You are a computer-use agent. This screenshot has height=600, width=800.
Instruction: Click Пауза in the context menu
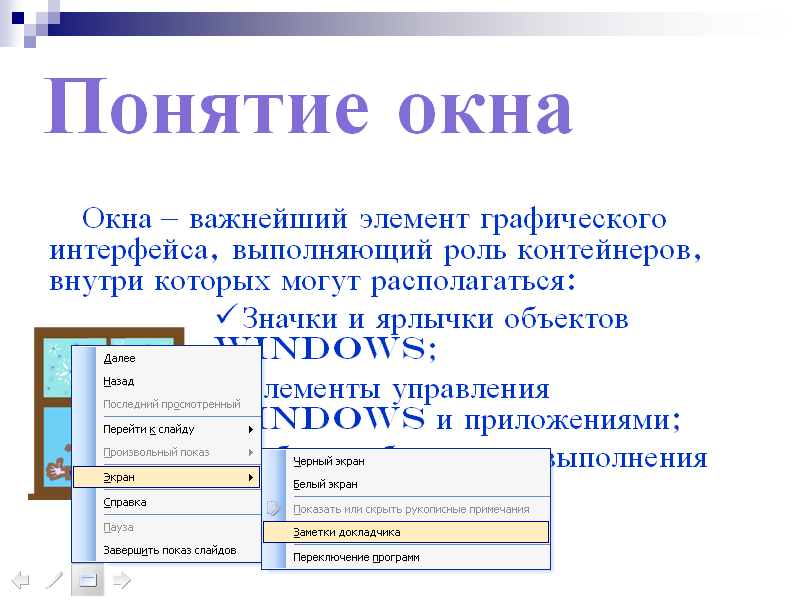coord(167,527)
